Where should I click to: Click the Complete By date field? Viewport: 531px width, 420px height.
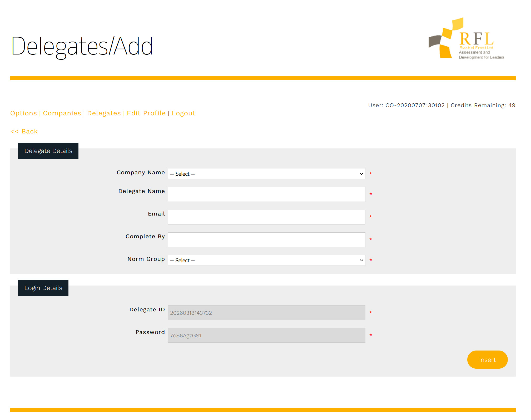pos(266,240)
